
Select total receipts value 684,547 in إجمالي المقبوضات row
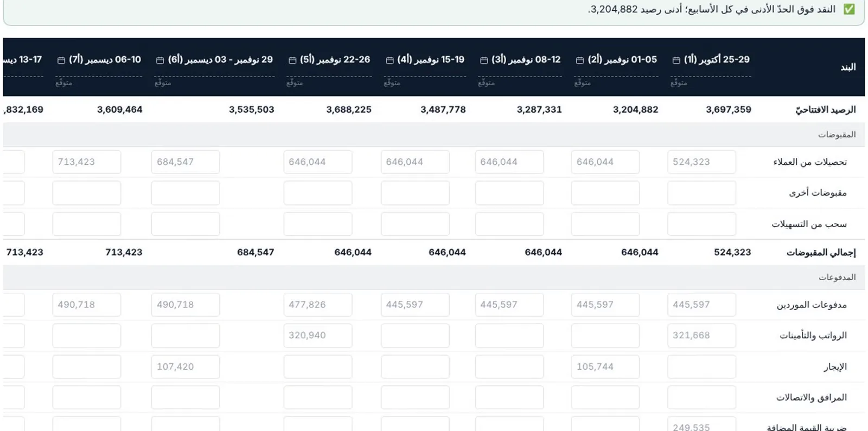tap(256, 252)
